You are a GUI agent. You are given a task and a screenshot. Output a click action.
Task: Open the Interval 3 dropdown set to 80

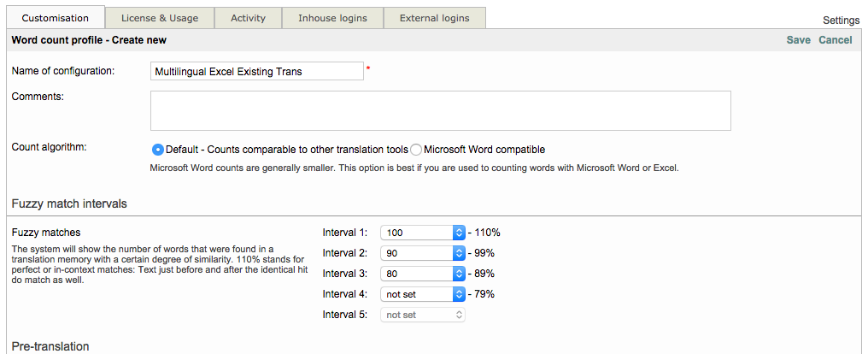[x=422, y=274]
